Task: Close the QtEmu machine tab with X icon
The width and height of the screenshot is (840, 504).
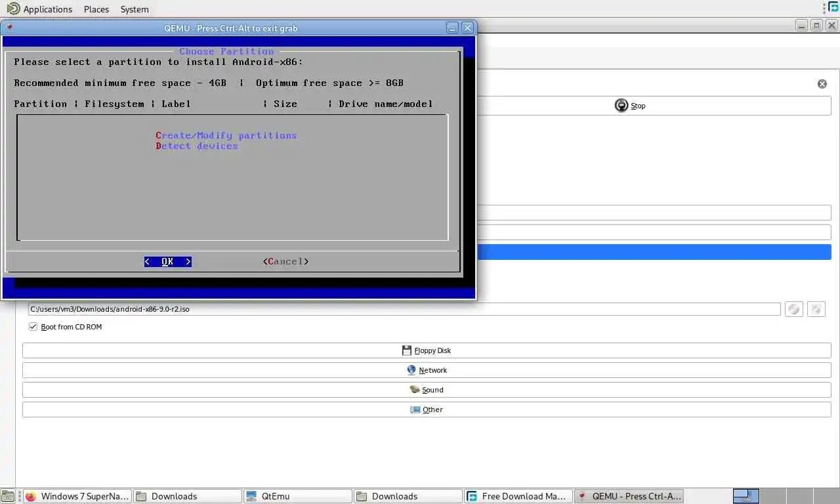Action: (822, 84)
